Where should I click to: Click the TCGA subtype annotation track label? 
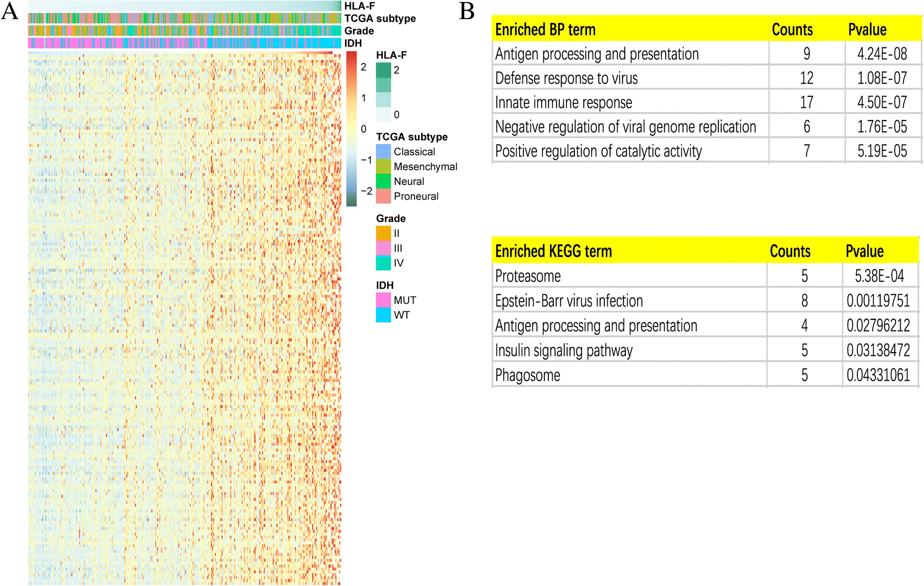click(x=380, y=19)
